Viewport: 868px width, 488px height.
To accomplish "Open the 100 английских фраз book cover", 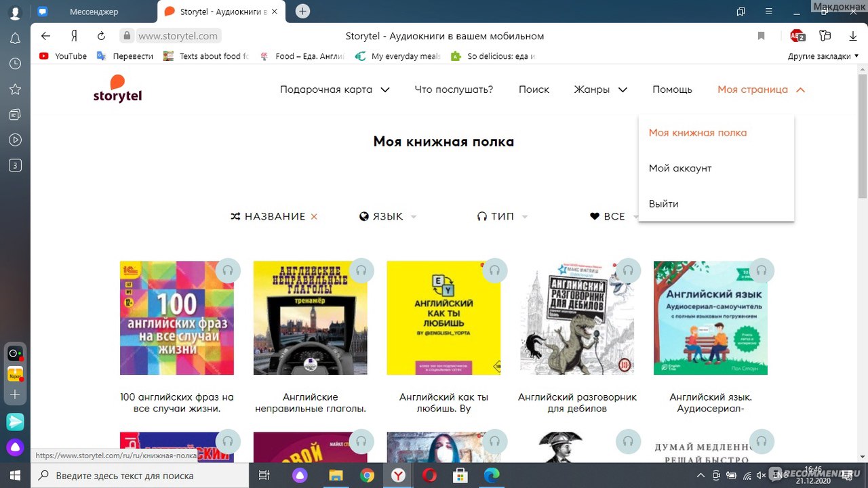I will tap(177, 318).
